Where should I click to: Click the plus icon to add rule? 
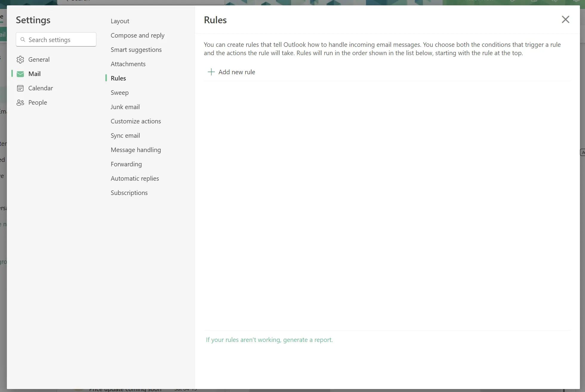211,72
